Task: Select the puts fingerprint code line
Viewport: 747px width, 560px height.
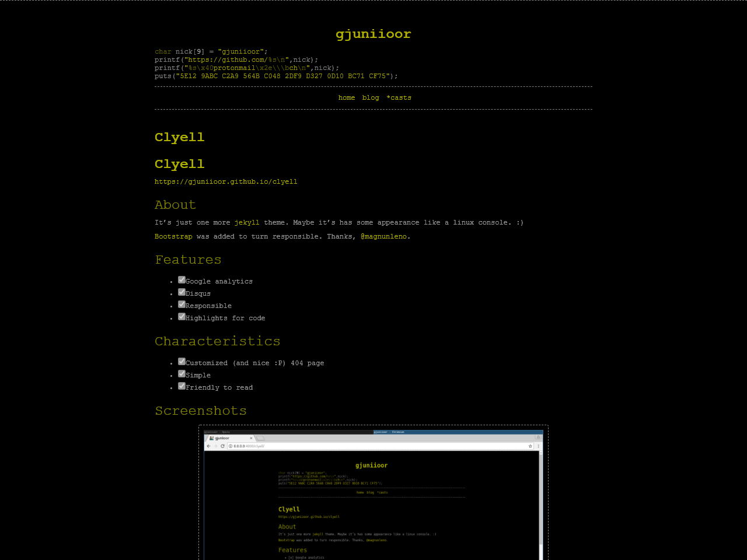Action: (276, 76)
